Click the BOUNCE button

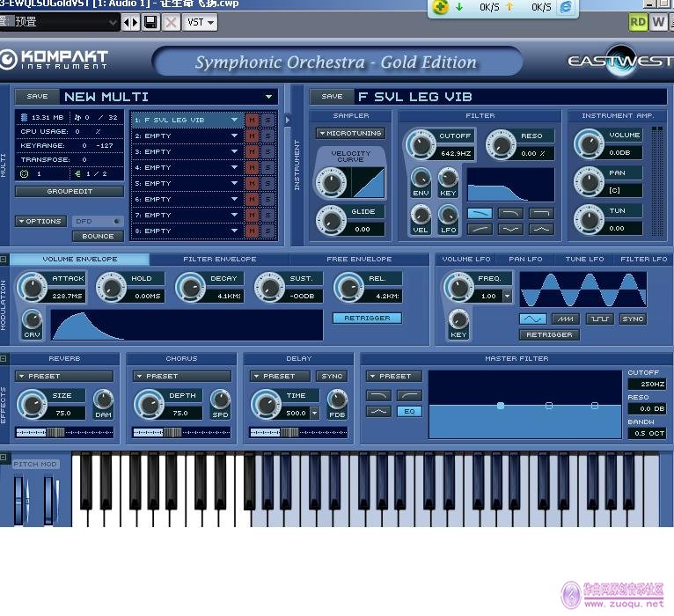(x=98, y=236)
